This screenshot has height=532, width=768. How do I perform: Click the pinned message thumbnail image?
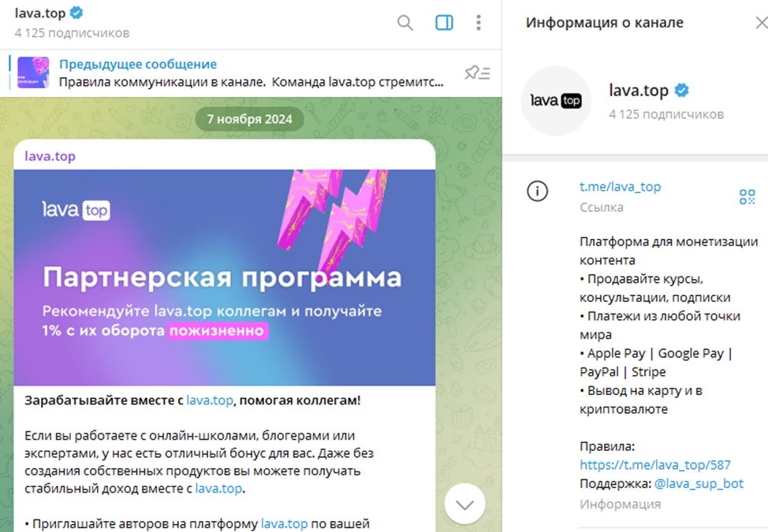[33, 73]
